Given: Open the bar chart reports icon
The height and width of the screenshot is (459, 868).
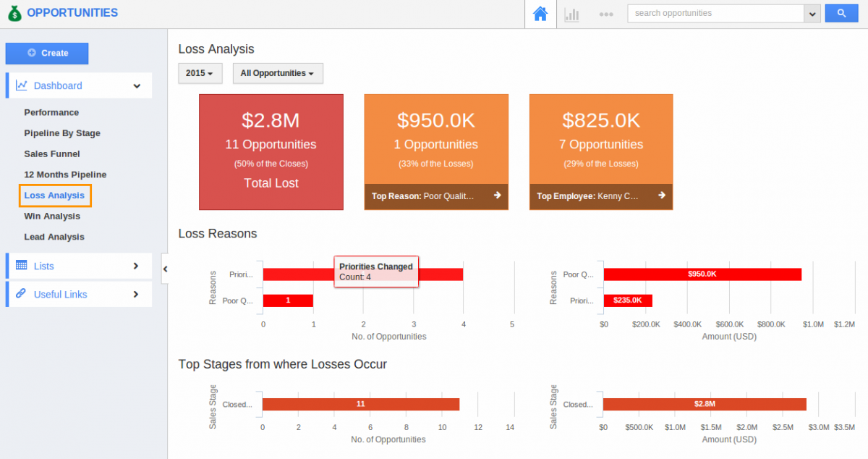Looking at the screenshot, I should [x=571, y=13].
